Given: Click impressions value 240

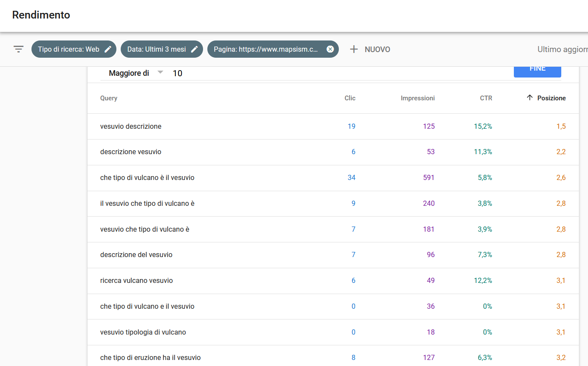Looking at the screenshot, I should pyautogui.click(x=429, y=203).
